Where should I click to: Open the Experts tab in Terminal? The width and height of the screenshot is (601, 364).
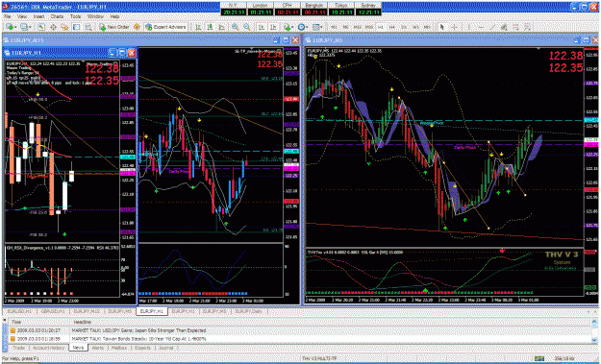point(142,348)
